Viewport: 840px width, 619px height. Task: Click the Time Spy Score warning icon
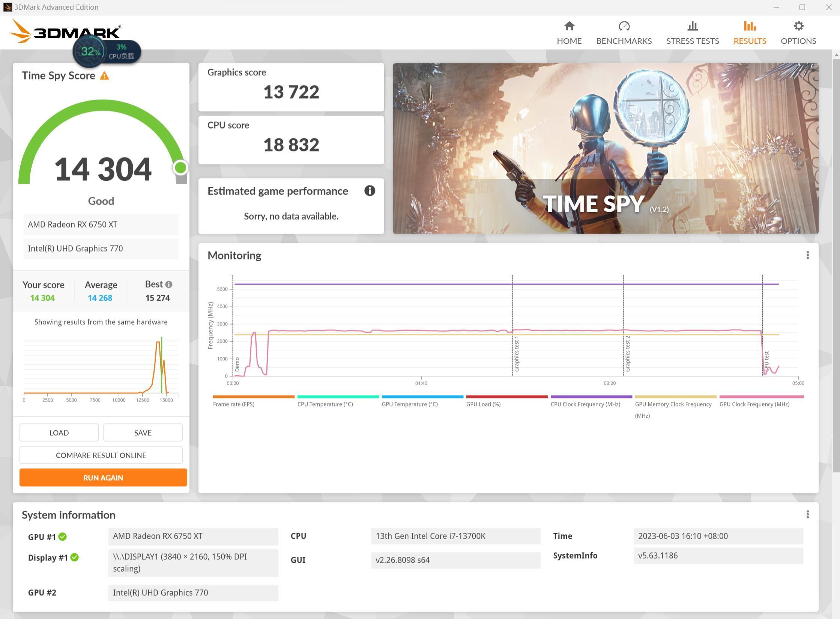(104, 76)
